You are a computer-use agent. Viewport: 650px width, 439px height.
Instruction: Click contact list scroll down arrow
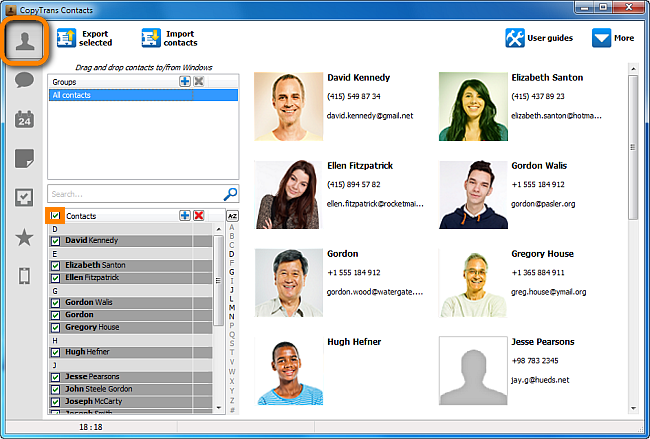pos(219,408)
